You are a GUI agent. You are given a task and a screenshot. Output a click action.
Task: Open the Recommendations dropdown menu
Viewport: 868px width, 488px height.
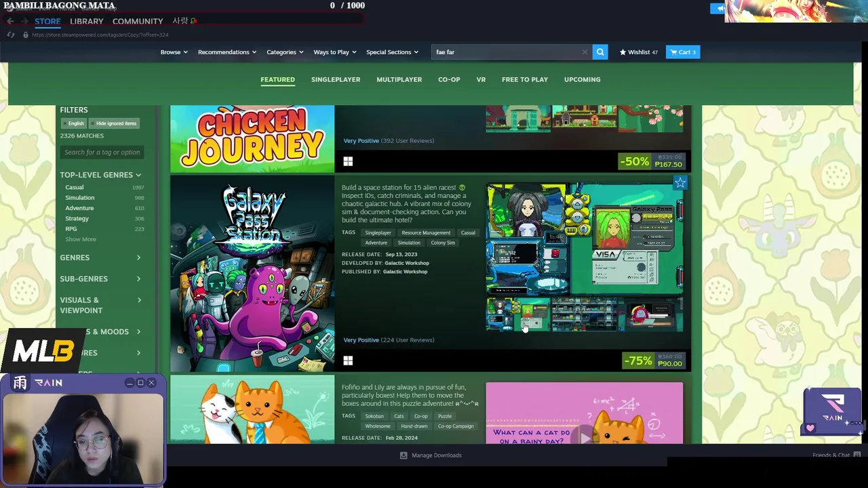click(227, 52)
